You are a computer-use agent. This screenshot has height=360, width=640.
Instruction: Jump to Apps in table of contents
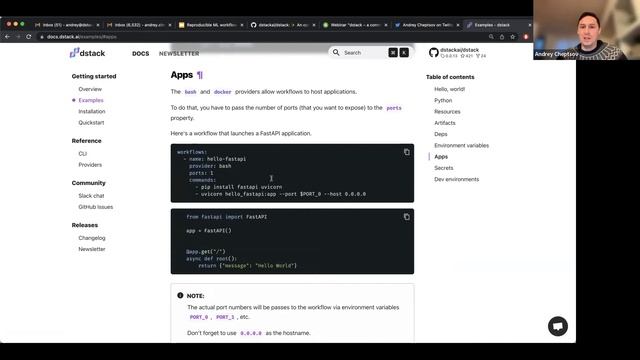pyautogui.click(x=441, y=157)
